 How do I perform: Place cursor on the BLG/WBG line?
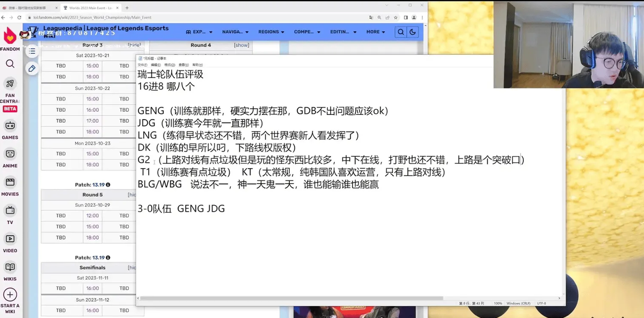click(258, 184)
